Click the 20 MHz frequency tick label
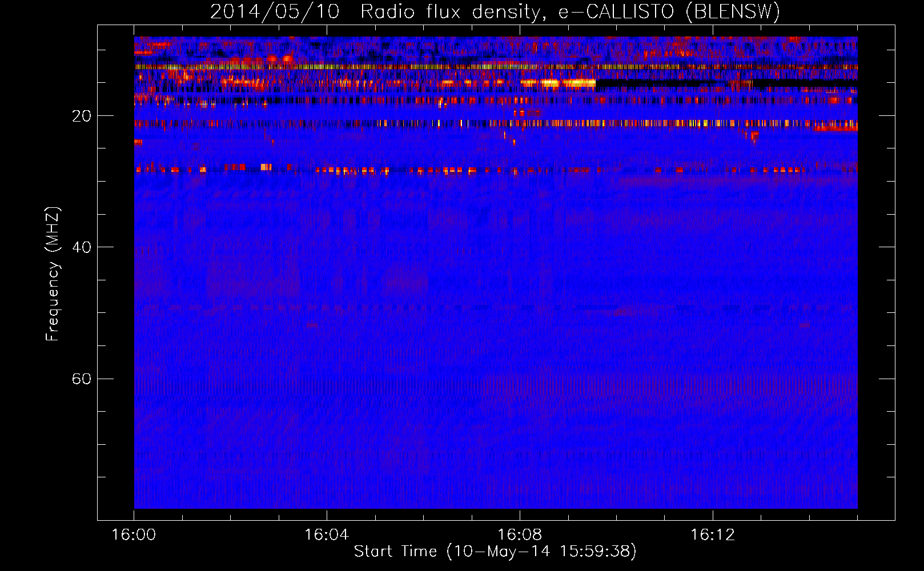The image size is (924, 571). pos(81,116)
